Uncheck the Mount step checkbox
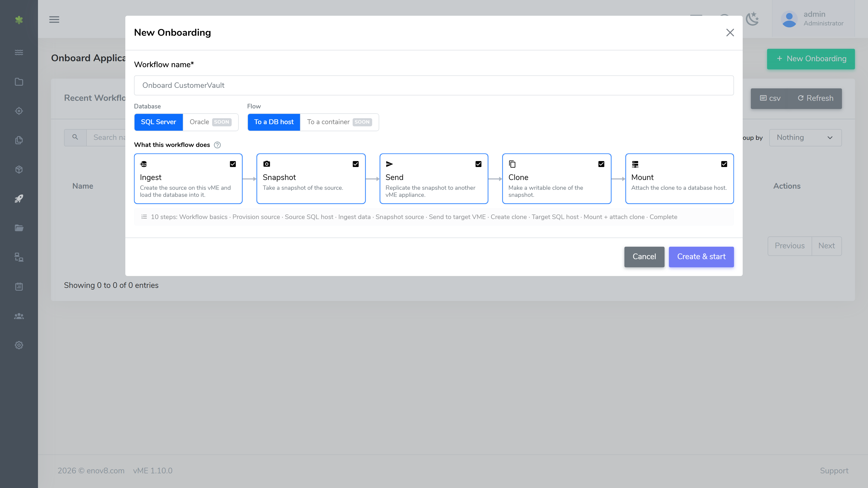 [x=724, y=164]
